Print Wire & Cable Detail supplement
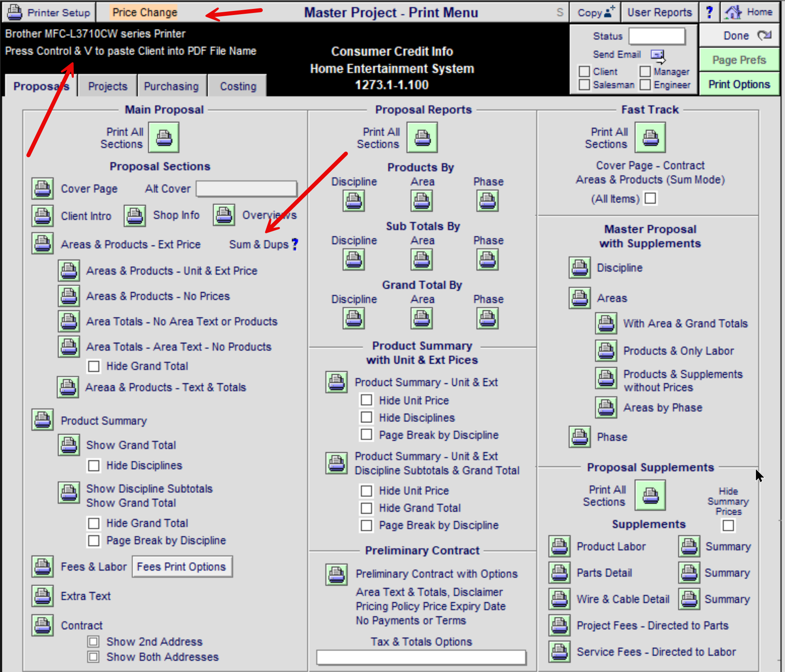 click(x=560, y=599)
